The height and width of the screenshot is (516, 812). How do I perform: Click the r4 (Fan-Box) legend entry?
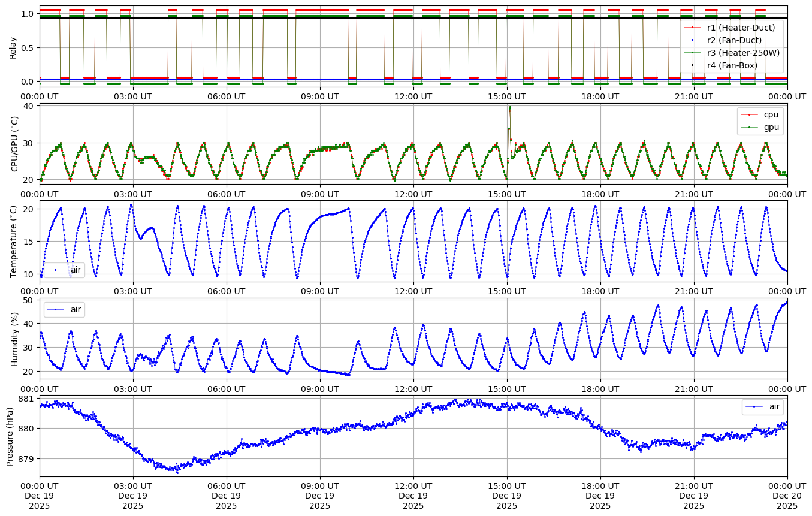coord(732,65)
